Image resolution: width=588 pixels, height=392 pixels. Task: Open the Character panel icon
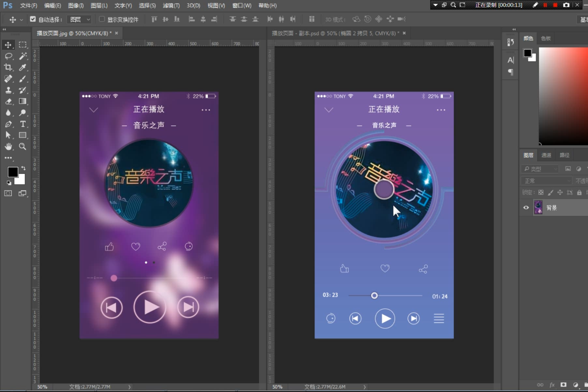coord(511,60)
